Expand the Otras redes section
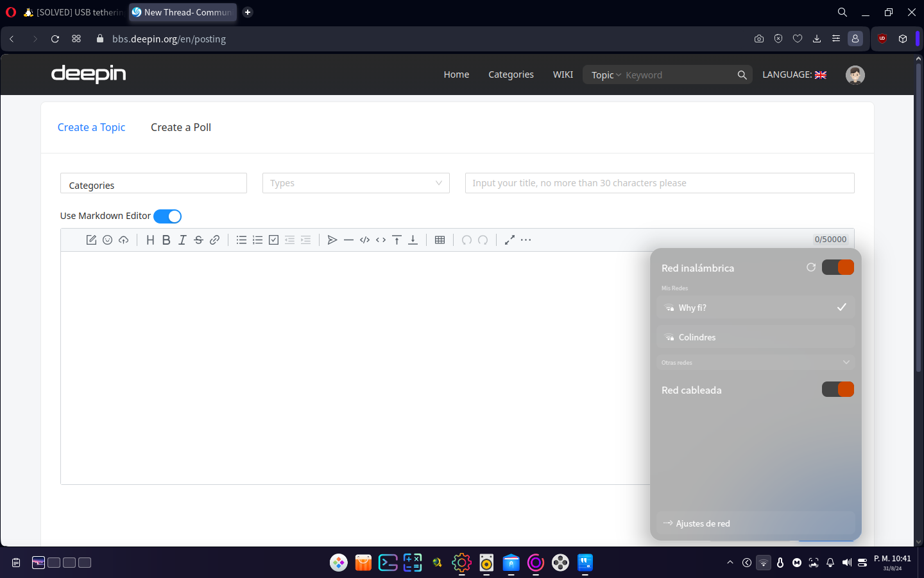 pos(756,362)
